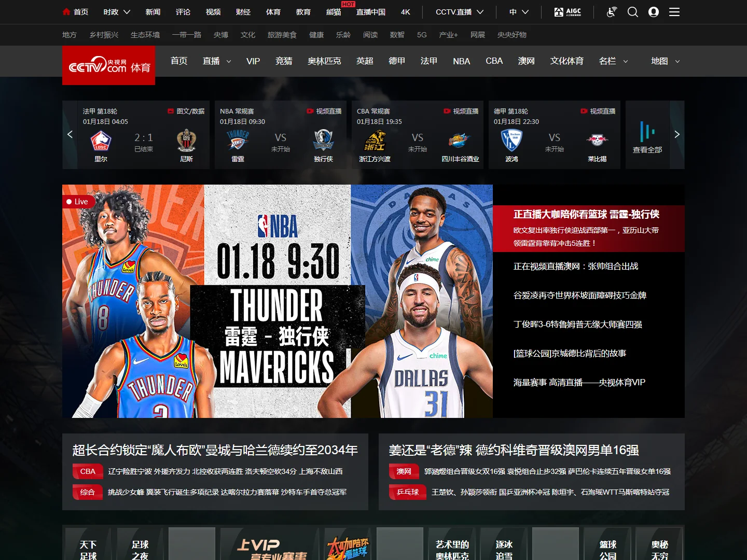This screenshot has height=560, width=747.
Task: Open 正在视频直播澳网:张帅组合出战 link
Action: 576,266
